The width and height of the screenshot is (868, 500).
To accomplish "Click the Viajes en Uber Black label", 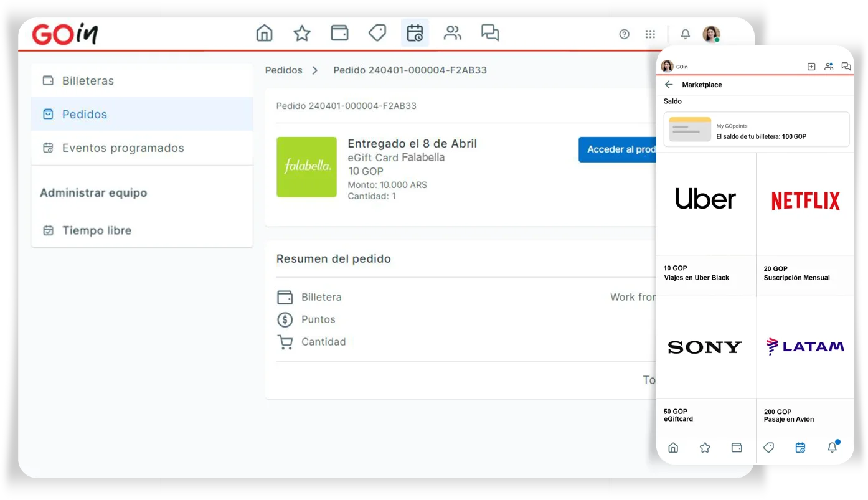I will 696,278.
